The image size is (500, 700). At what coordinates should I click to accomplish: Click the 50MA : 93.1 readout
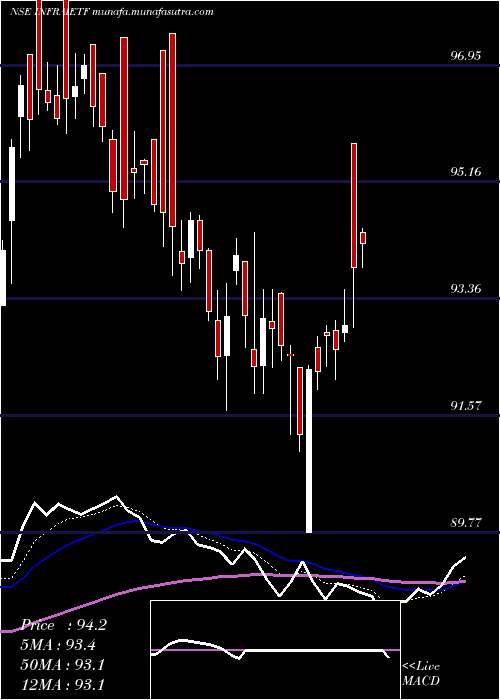[62, 665]
